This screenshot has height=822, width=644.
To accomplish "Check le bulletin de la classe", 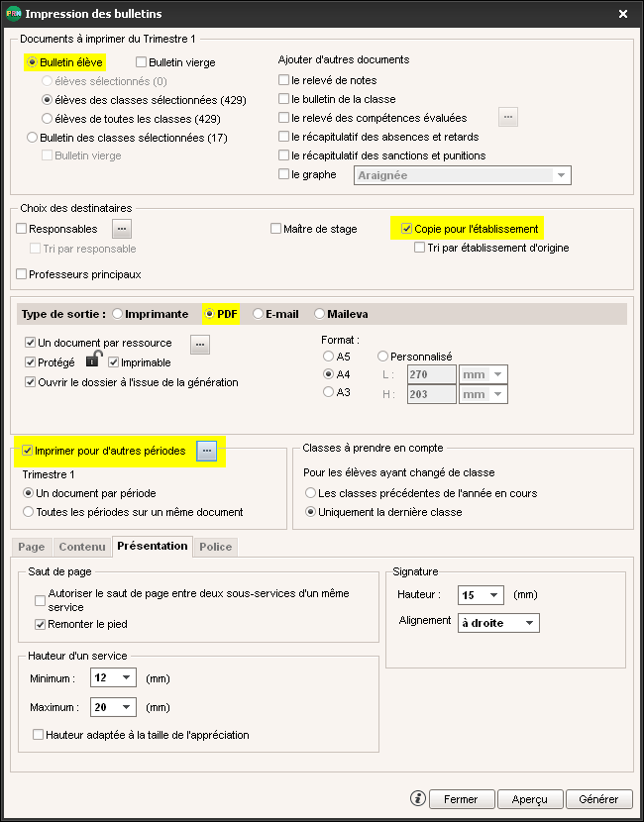I will click(337, 99).
